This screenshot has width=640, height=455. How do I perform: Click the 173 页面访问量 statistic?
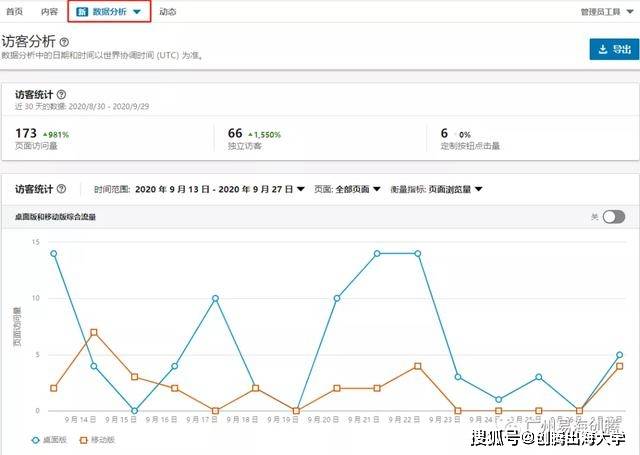click(27, 133)
